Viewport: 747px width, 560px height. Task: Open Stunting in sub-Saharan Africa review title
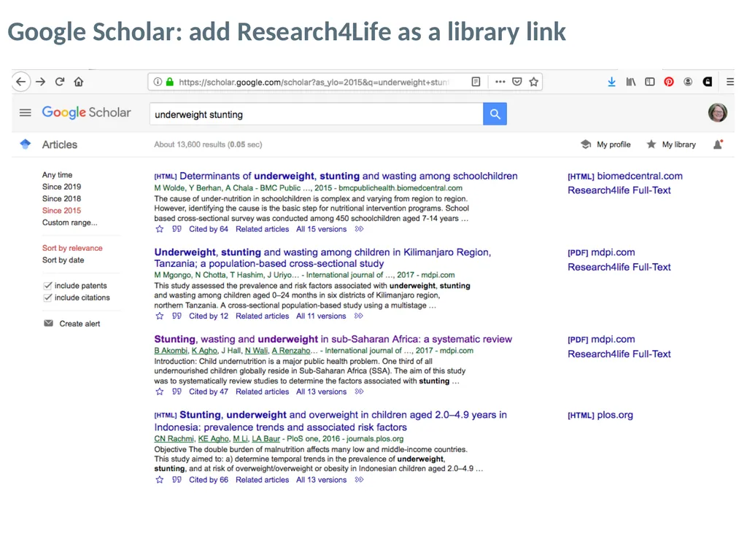pyautogui.click(x=333, y=339)
